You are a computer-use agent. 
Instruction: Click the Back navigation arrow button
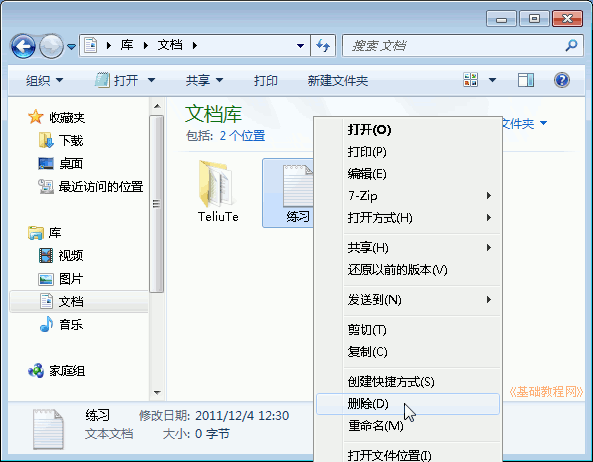pyautogui.click(x=23, y=46)
